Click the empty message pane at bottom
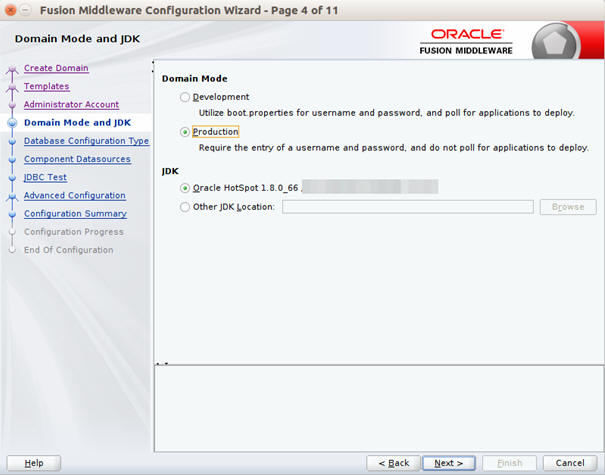Viewport: 605px width, 476px height. [379, 409]
